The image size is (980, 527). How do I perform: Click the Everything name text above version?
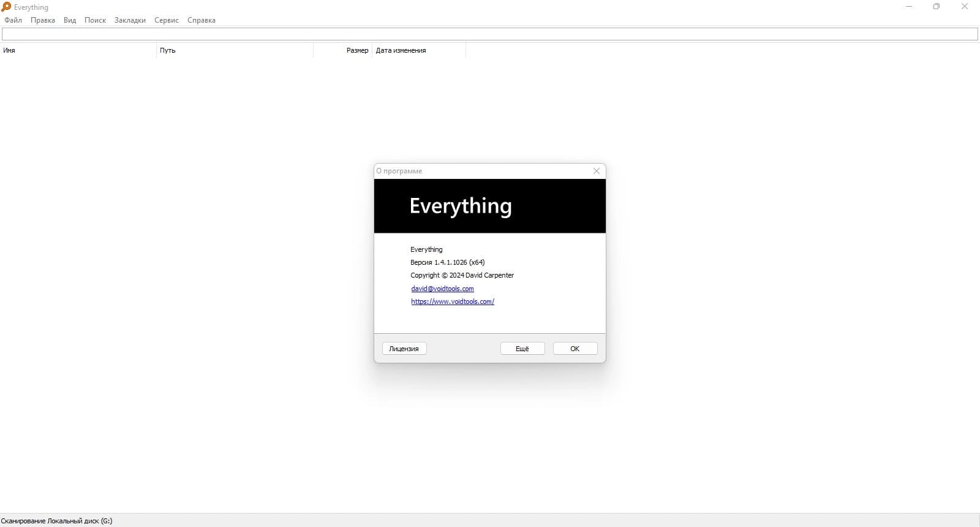pos(426,249)
